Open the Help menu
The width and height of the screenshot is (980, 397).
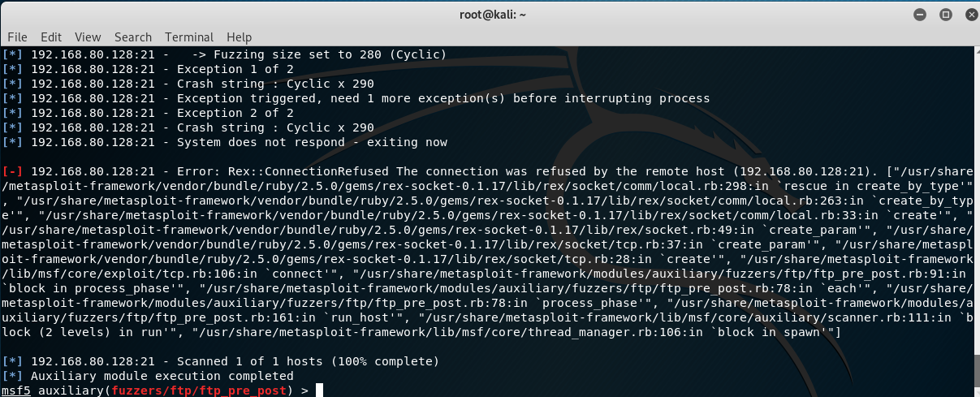click(x=240, y=37)
